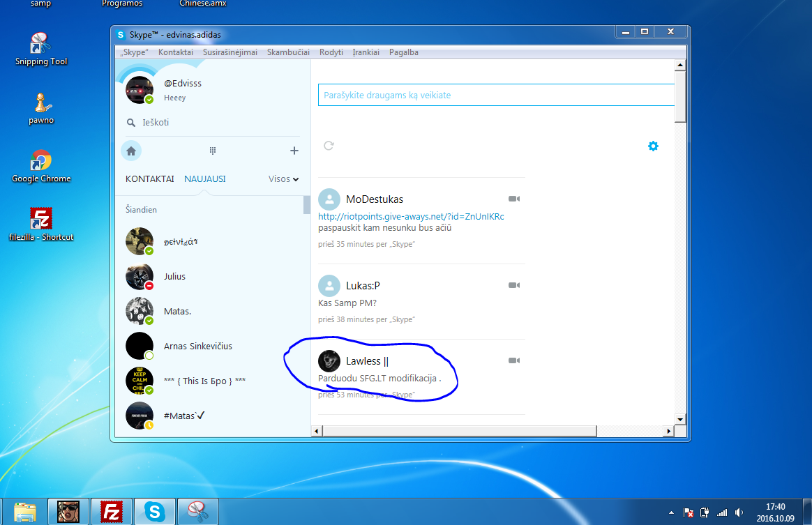Screen dimensions: 812x525
Task: Click Show Desktop button
Action: coord(807,512)
